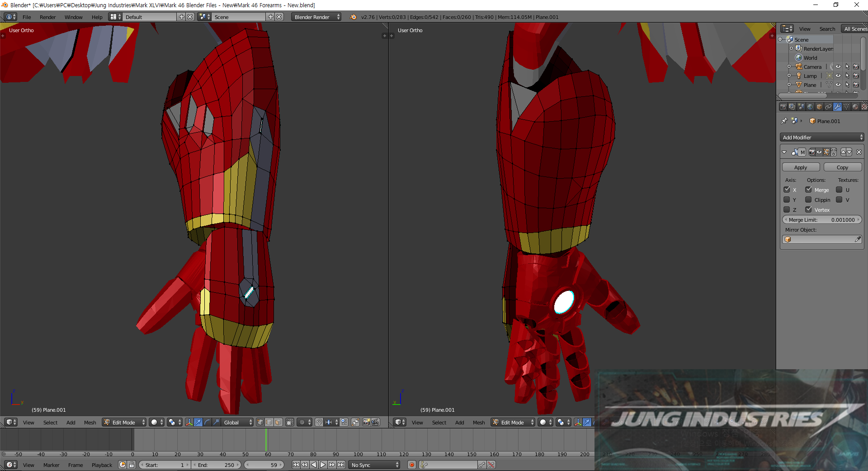Viewport: 868px width, 471px height.
Task: Collapse the Scene tree in outliner
Action: 780,39
